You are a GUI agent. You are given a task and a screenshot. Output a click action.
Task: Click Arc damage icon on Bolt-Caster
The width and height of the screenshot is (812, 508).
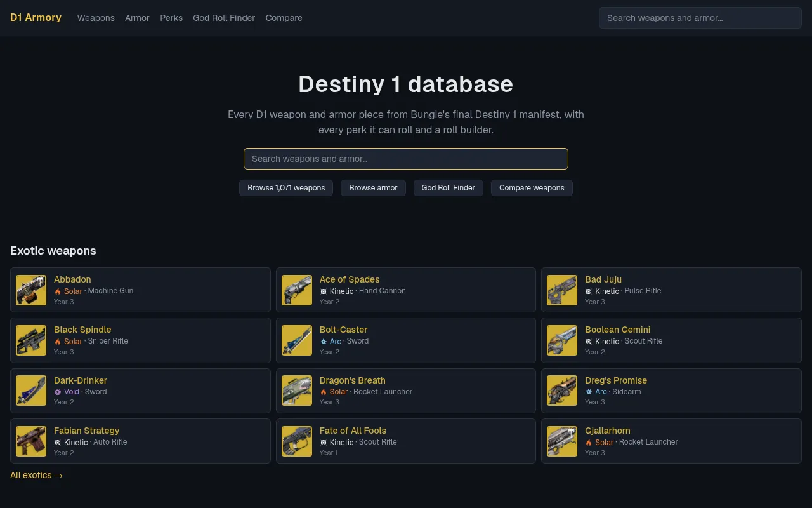[x=324, y=342]
